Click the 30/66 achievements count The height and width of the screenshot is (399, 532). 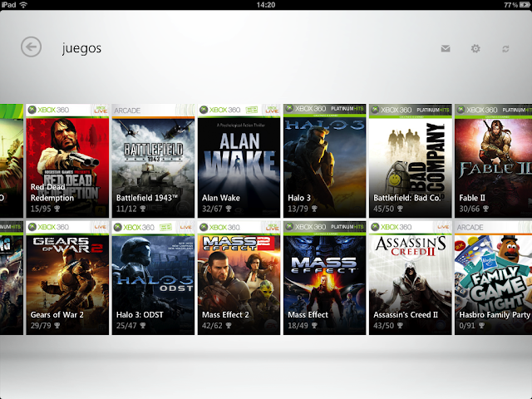[470, 209]
